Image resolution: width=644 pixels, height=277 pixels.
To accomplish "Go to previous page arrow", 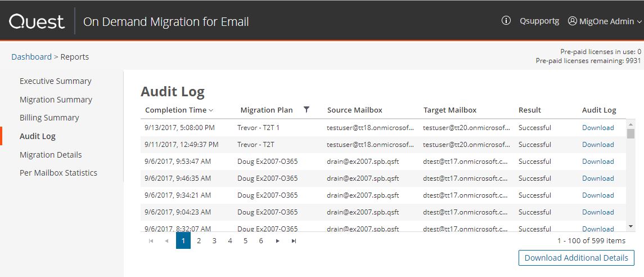I will [166, 241].
